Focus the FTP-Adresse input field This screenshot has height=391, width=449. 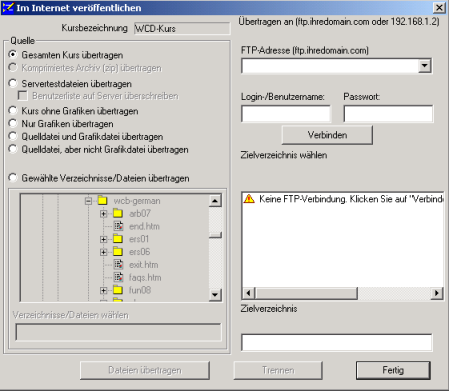click(330, 66)
